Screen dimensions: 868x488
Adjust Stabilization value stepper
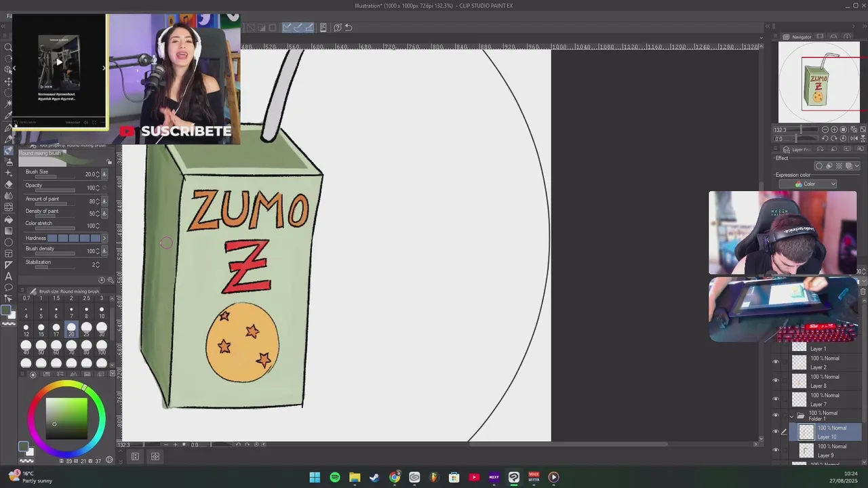(98, 265)
